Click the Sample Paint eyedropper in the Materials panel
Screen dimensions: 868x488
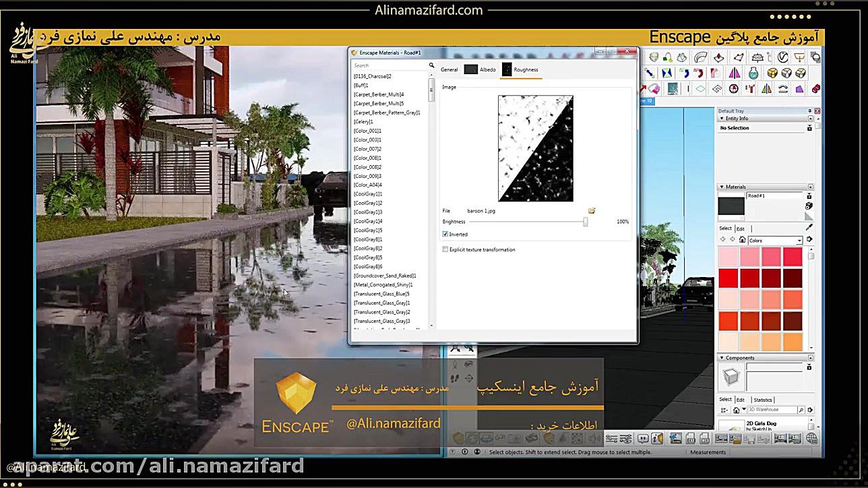(x=809, y=228)
